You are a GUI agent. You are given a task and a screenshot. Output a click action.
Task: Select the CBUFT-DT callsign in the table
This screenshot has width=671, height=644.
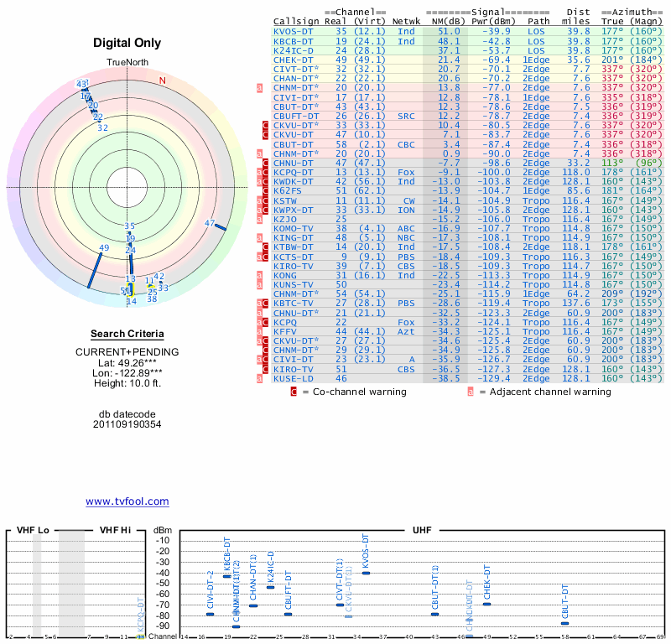click(x=296, y=116)
